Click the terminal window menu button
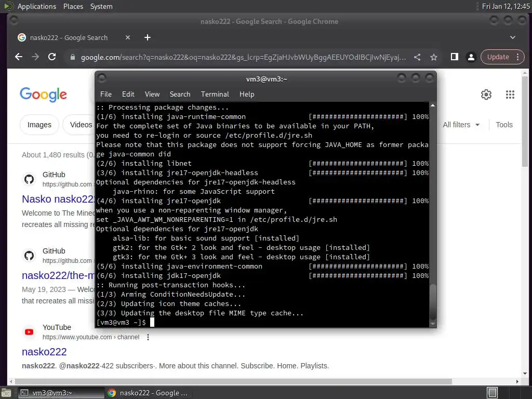This screenshot has width=532, height=399. [x=101, y=78]
